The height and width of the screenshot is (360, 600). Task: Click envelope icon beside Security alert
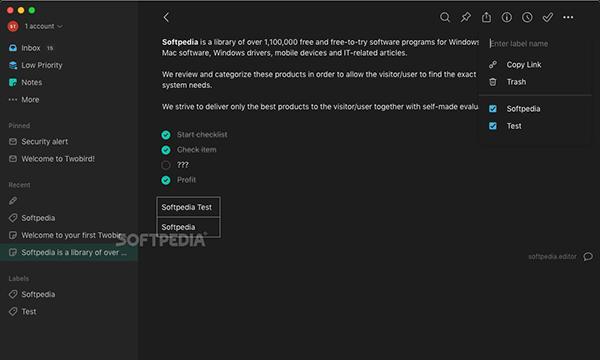tap(13, 142)
